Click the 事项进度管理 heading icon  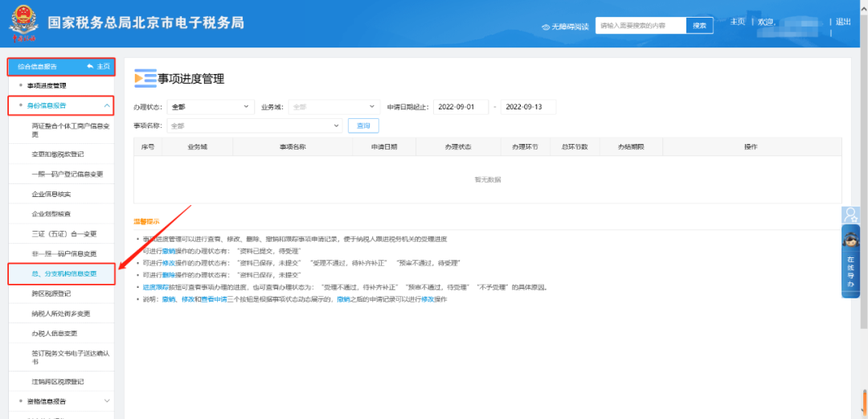pos(145,80)
